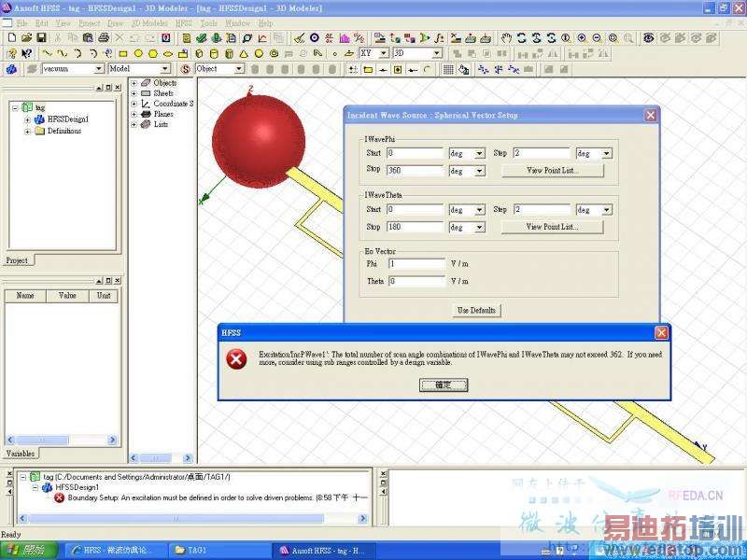This screenshot has height=560, width=747.
Task: Open the Draw menu
Action: (x=115, y=22)
